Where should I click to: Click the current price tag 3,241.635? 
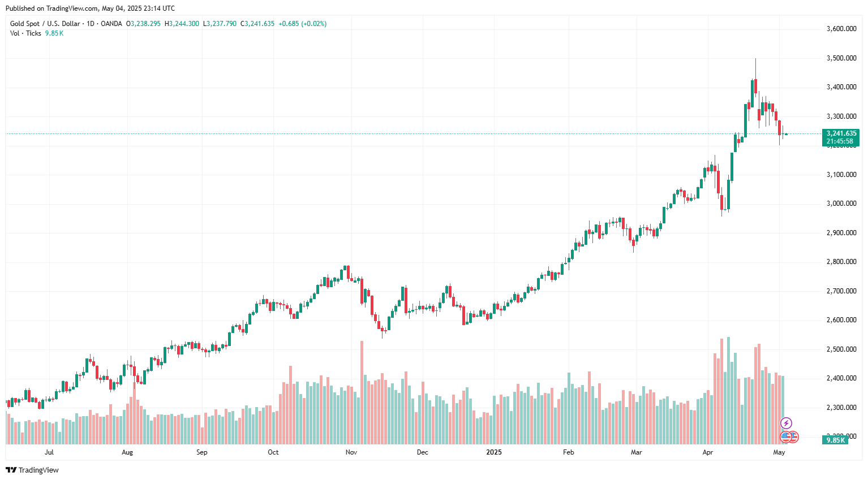click(841, 133)
